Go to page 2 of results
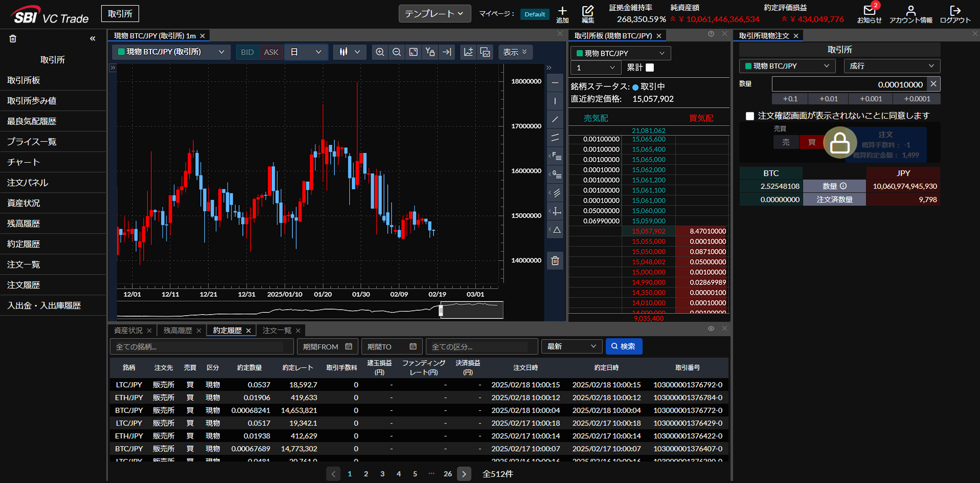Image resolution: width=980 pixels, height=483 pixels. point(366,474)
